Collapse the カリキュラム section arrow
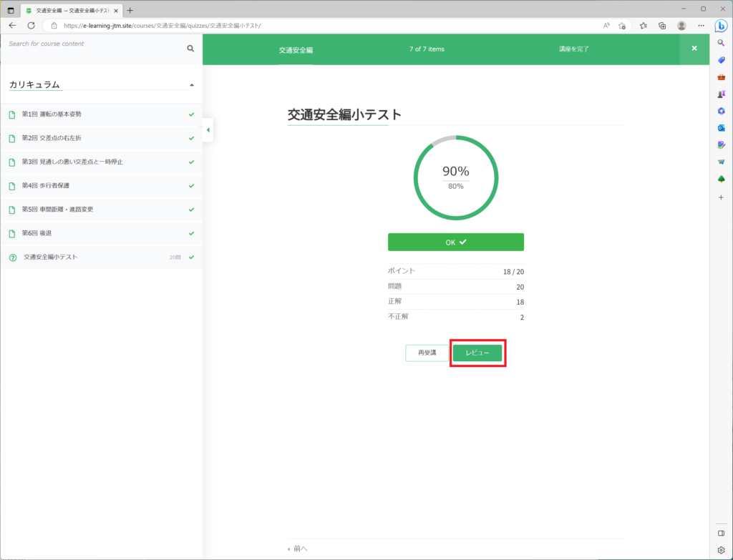The height and width of the screenshot is (560, 733). (x=191, y=85)
